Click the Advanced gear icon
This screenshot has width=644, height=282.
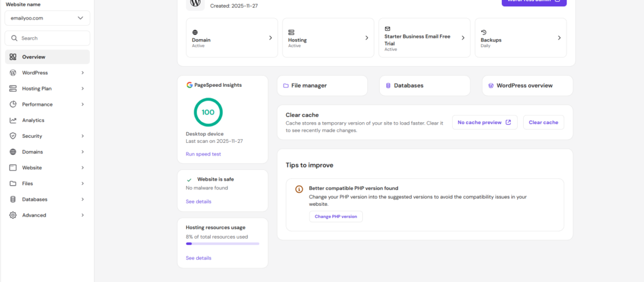[x=13, y=215]
